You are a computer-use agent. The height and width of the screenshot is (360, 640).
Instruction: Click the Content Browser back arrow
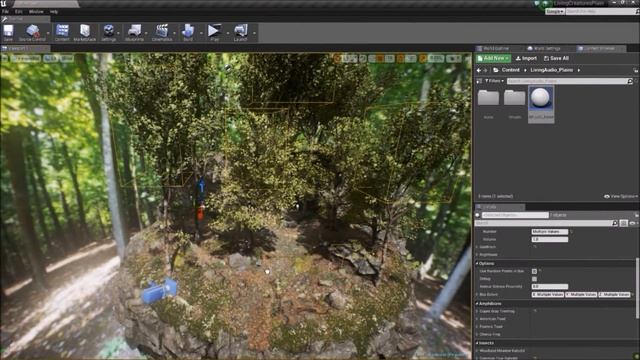click(x=479, y=70)
